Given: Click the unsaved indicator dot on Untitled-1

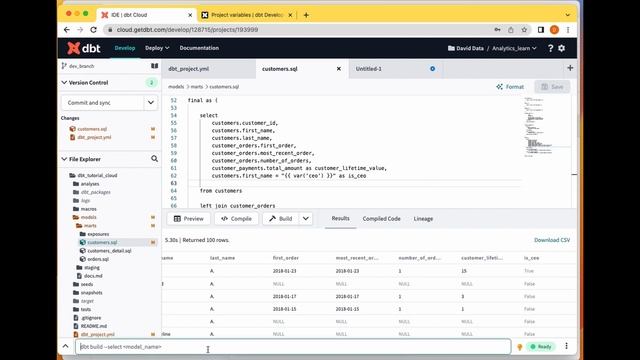Looking at the screenshot, I should tap(432, 69).
